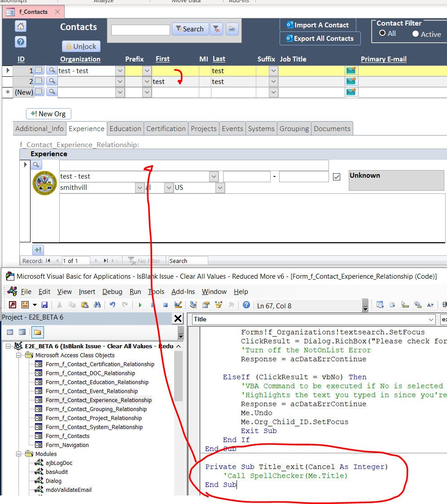The height and width of the screenshot is (504, 447).
Task: Click Import A Contact button
Action: pyautogui.click(x=318, y=25)
